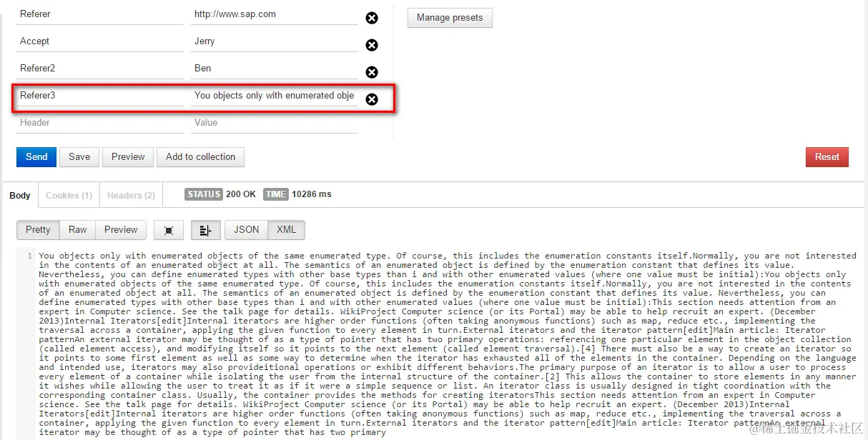Edit the Referer3 key field

[x=100, y=96]
